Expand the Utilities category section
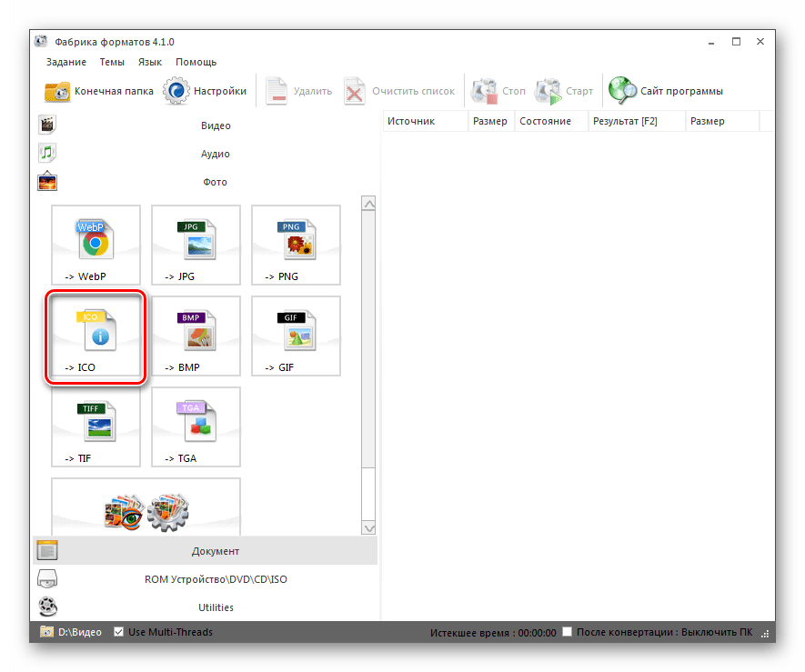 (206, 607)
